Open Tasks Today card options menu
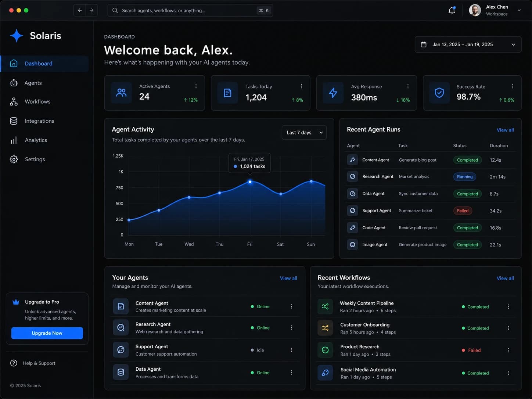 click(x=301, y=86)
